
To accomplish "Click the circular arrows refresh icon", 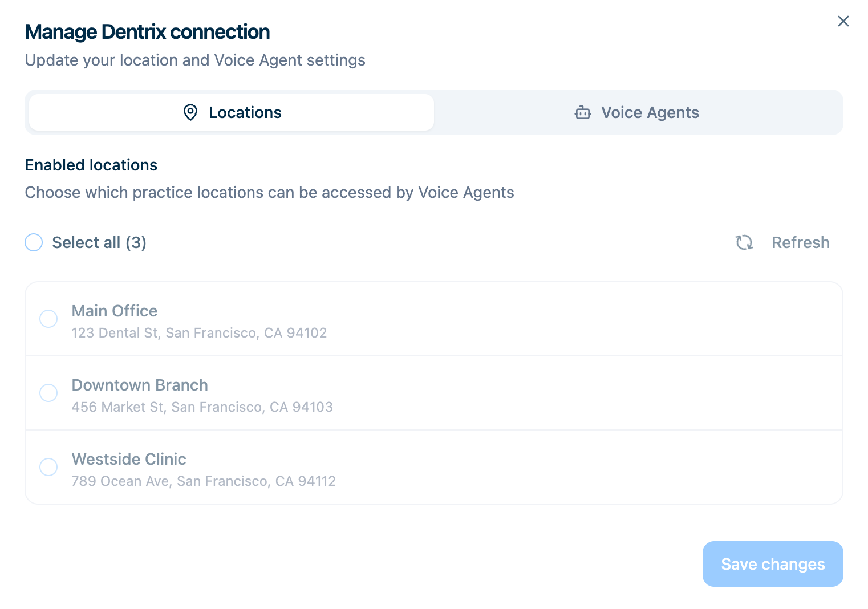I will click(744, 242).
